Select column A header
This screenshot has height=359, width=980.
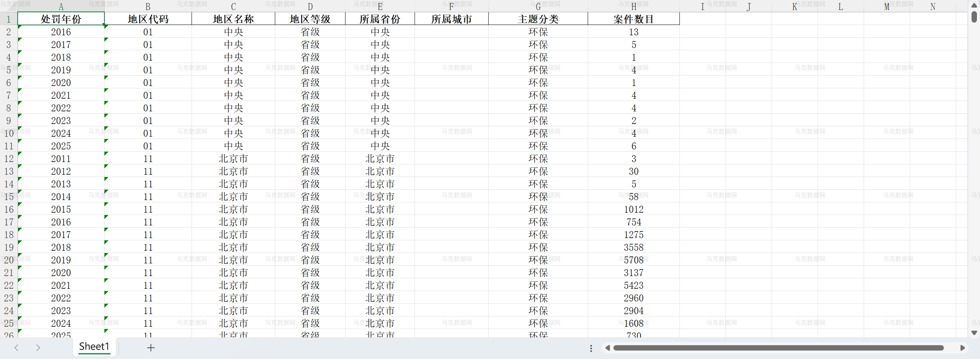[x=61, y=7]
